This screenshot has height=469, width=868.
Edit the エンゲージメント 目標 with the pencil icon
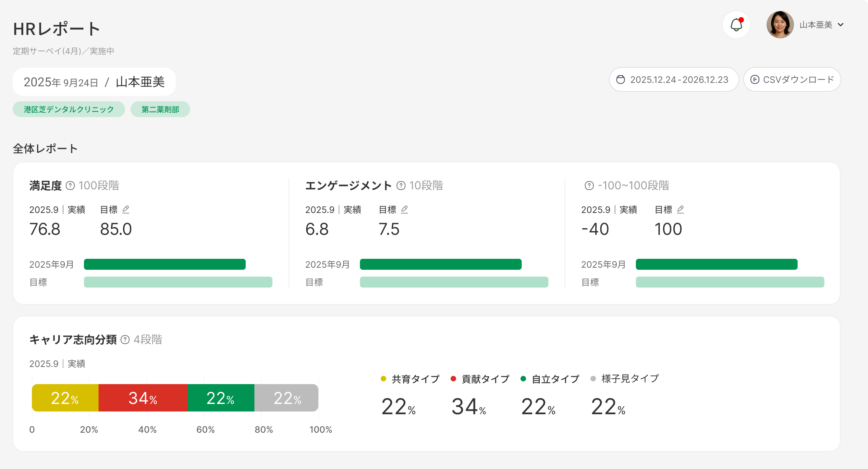[x=404, y=209]
